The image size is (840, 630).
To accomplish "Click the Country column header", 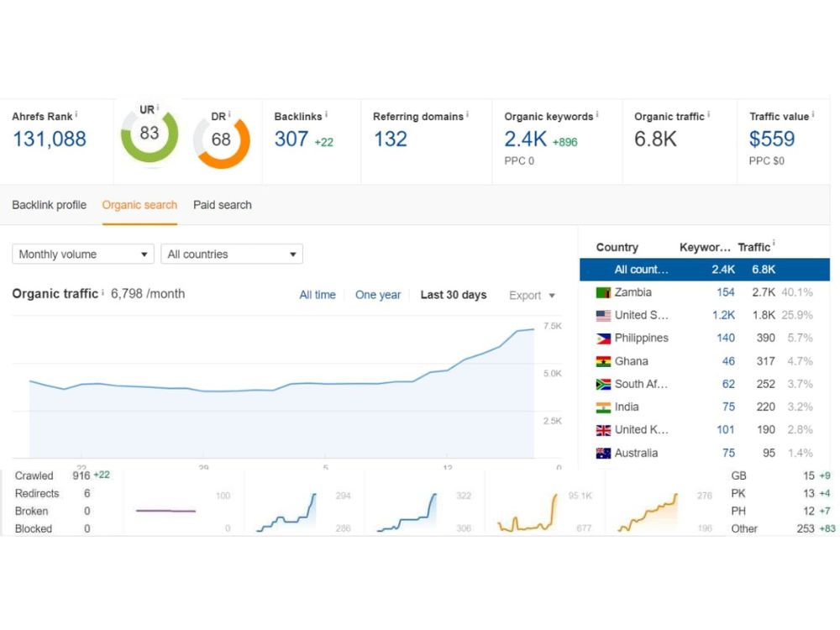I will coord(617,248).
